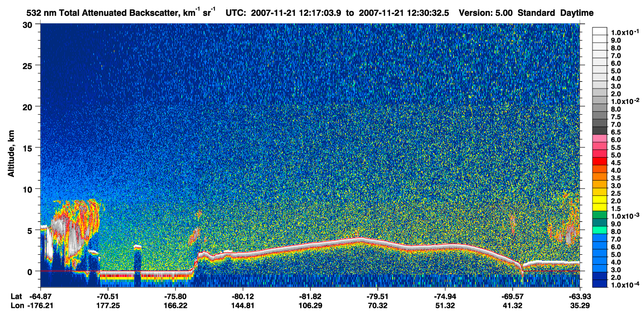Image resolution: width=644 pixels, height=330 pixels.
Task: Pick the orange colorbar swatch beside 3.5
Action: 600,176
